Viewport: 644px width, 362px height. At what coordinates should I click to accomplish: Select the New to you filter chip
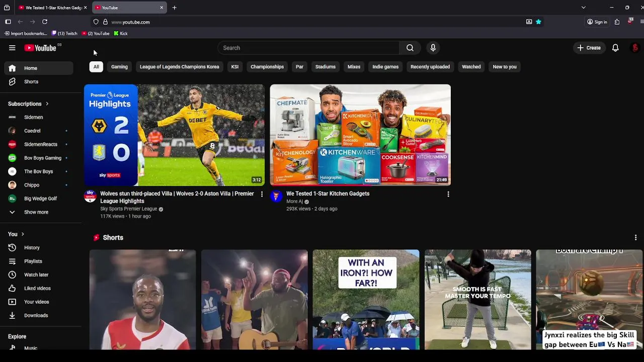(505, 66)
